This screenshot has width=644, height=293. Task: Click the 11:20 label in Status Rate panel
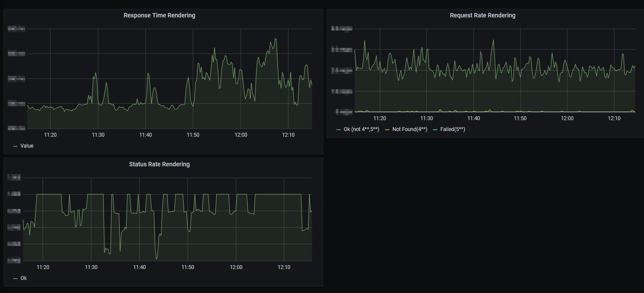[x=43, y=267]
